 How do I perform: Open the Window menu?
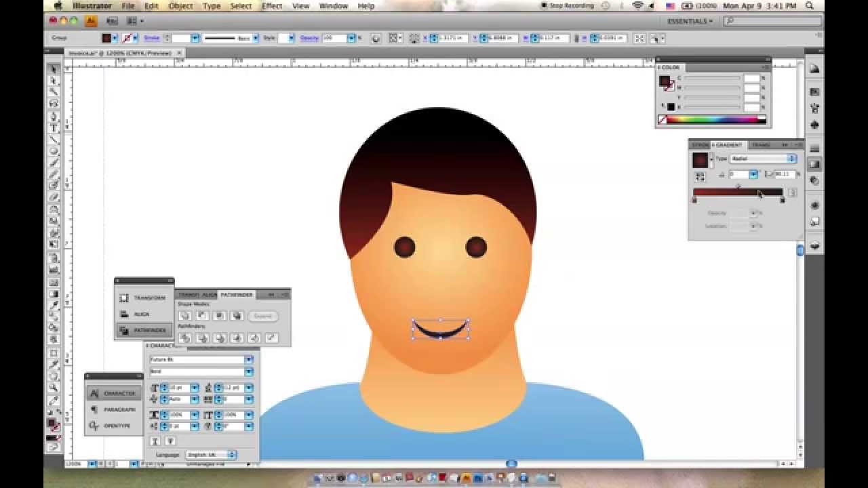point(334,6)
